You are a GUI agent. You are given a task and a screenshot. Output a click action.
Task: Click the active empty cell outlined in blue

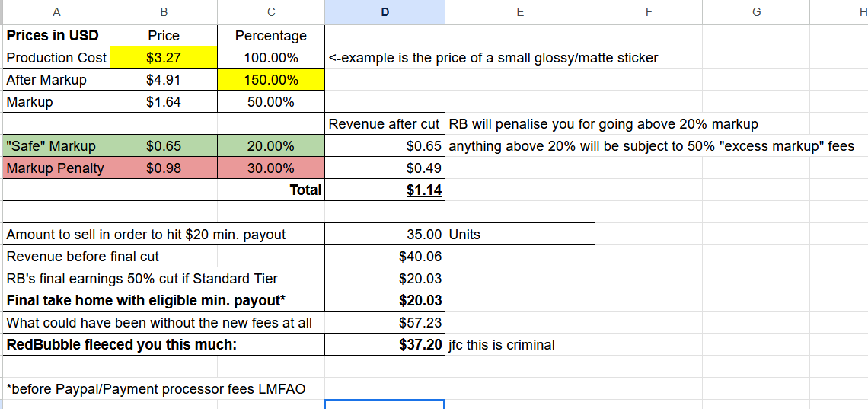point(385,404)
